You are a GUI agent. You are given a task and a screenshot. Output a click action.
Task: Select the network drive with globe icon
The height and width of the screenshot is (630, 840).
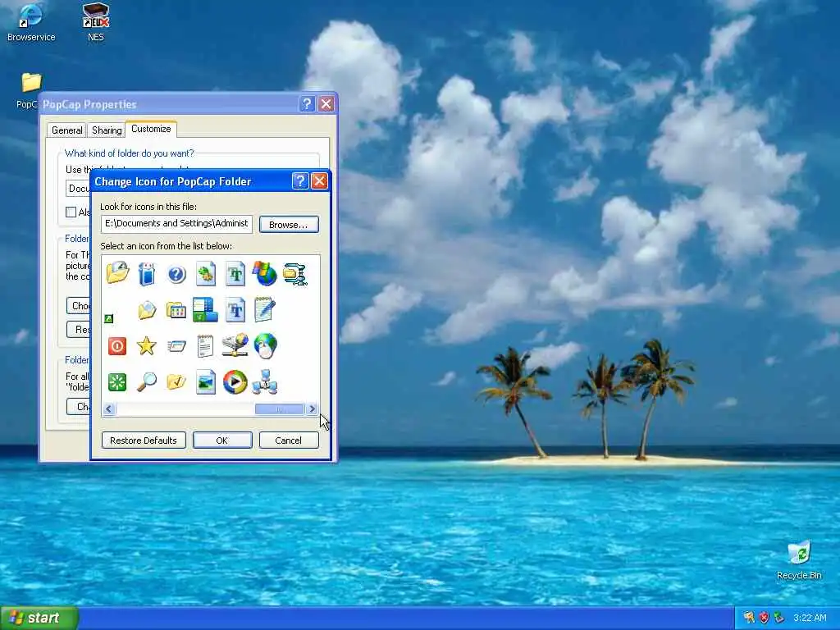pos(235,345)
